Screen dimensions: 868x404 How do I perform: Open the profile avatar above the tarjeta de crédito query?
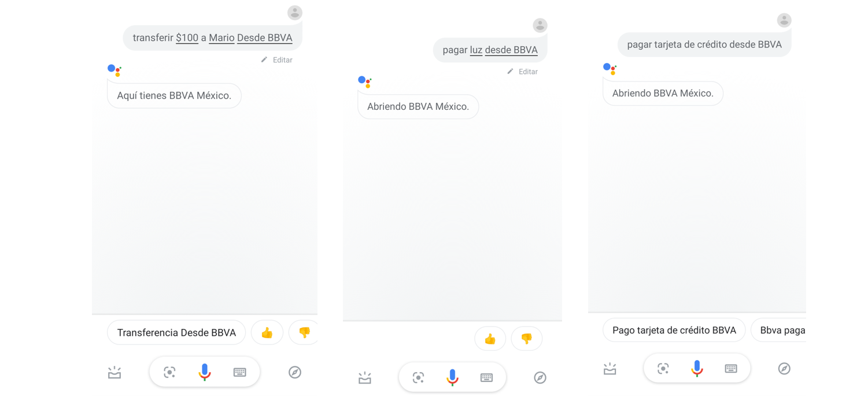(784, 20)
